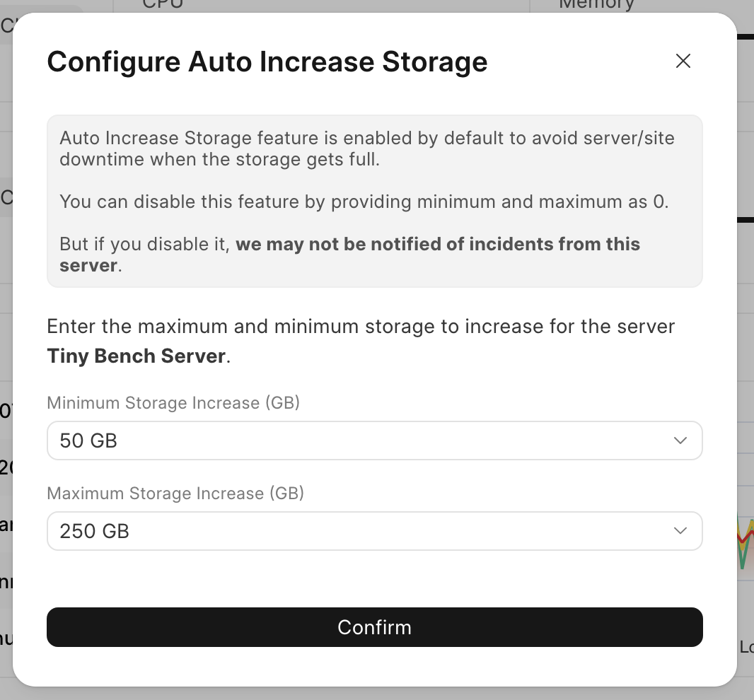This screenshot has width=754, height=700.
Task: Click the CPU label behind the dialog
Action: [x=163, y=4]
